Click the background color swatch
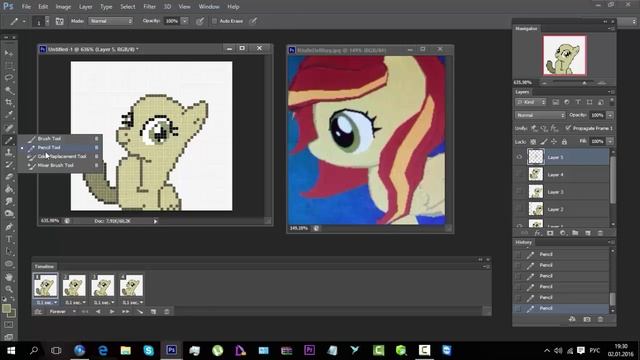The image size is (640, 360). click(x=11, y=314)
